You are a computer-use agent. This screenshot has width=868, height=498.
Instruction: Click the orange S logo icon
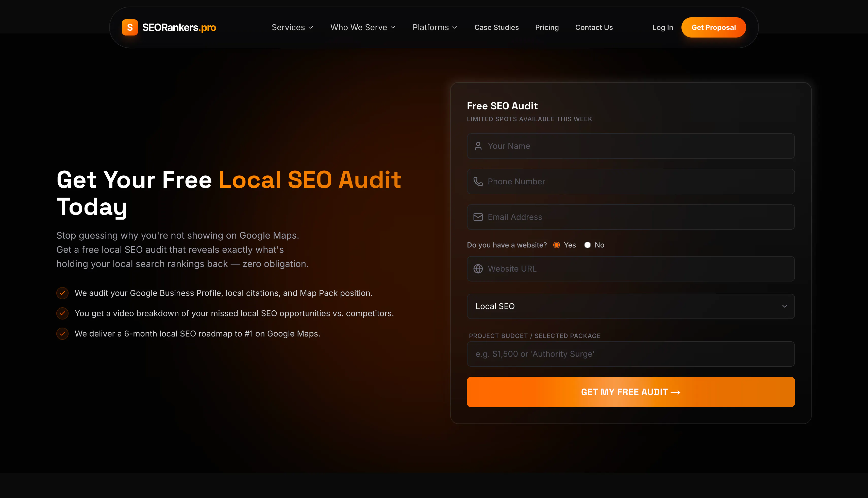pyautogui.click(x=130, y=27)
